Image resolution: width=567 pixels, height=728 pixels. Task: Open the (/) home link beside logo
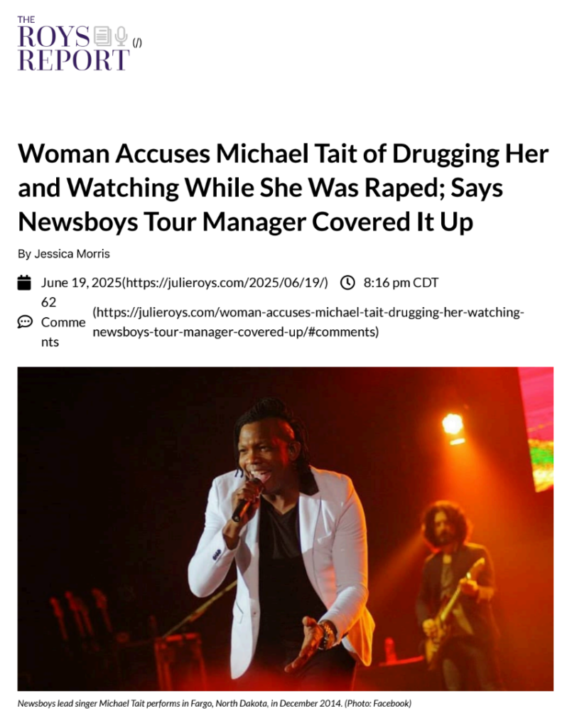tap(137, 43)
